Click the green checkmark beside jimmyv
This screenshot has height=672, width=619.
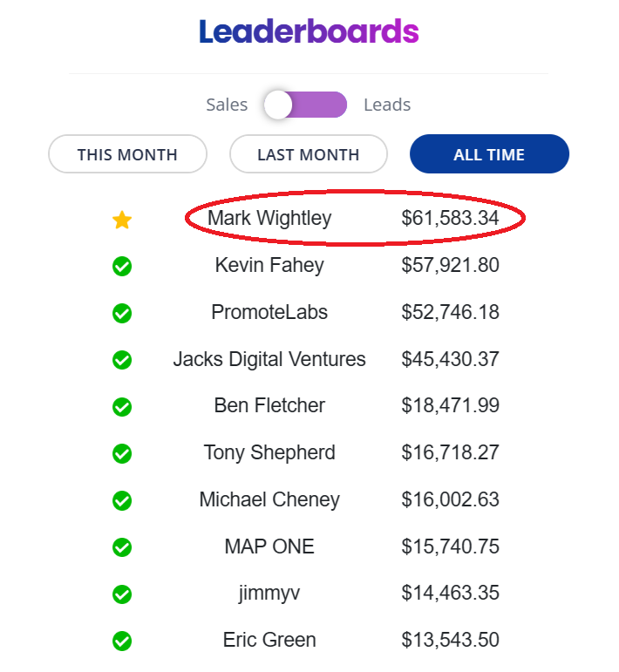tap(122, 594)
